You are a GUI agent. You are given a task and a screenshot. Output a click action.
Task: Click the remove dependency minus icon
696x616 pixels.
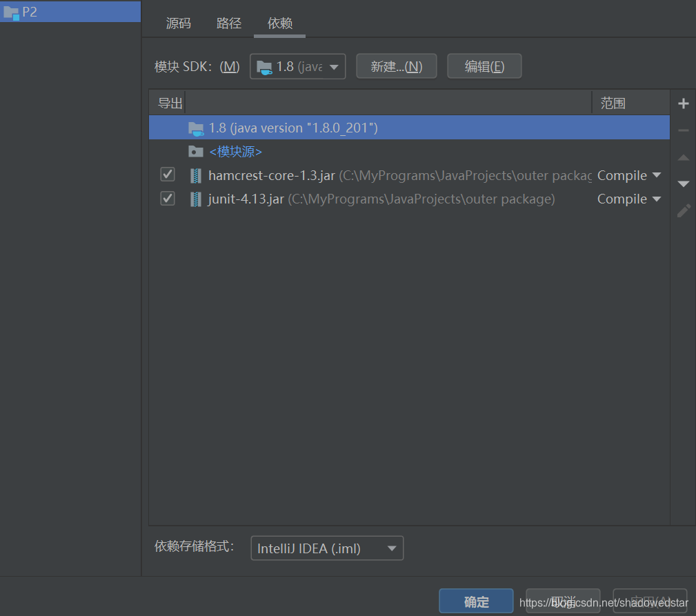coord(683,130)
